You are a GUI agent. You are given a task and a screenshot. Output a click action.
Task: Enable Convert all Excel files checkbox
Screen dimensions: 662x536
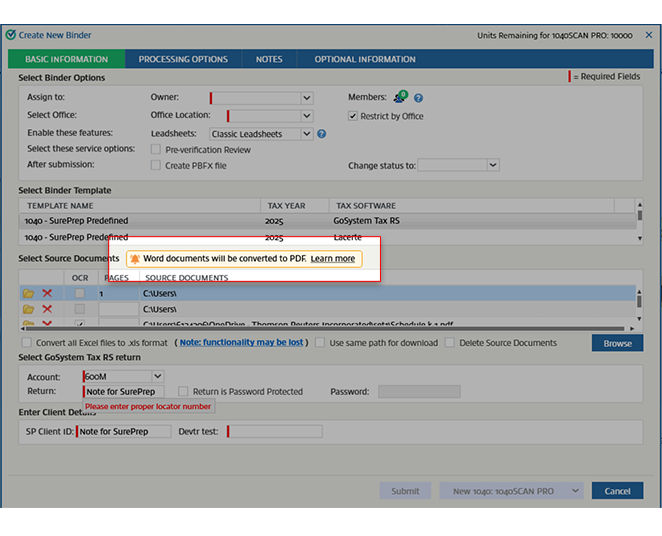point(27,342)
